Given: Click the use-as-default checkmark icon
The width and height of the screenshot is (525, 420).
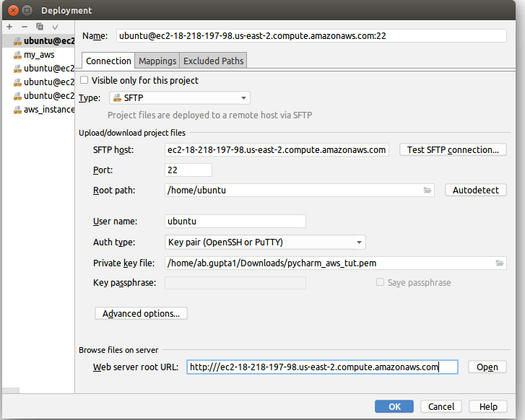Looking at the screenshot, I should click(55, 27).
